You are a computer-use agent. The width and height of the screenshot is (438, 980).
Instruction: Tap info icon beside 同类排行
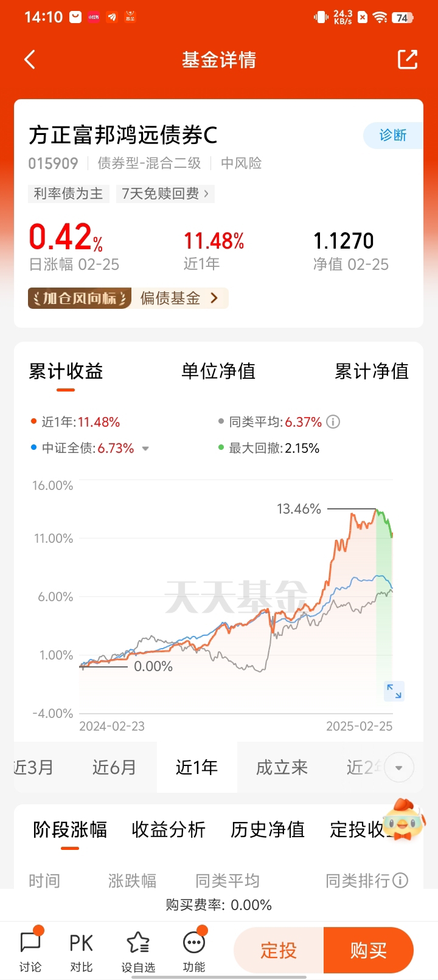400,880
